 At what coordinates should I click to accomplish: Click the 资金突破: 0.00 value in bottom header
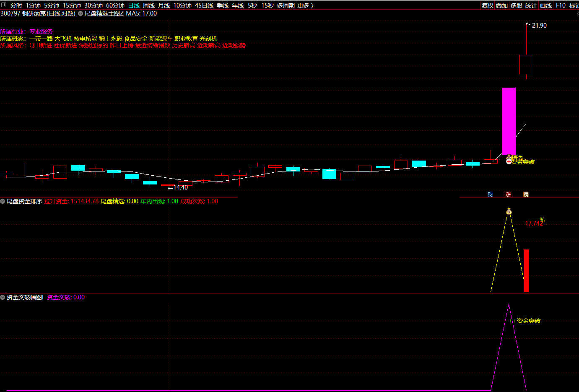66,297
